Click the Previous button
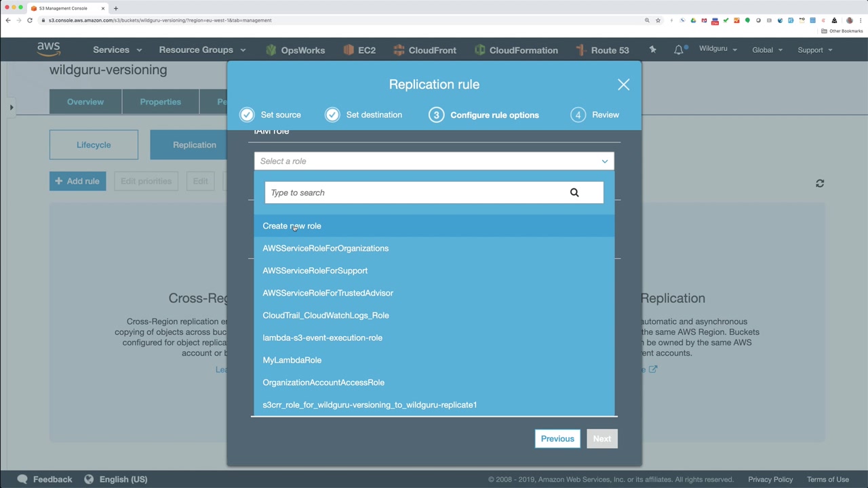The height and width of the screenshot is (488, 868). click(x=557, y=439)
